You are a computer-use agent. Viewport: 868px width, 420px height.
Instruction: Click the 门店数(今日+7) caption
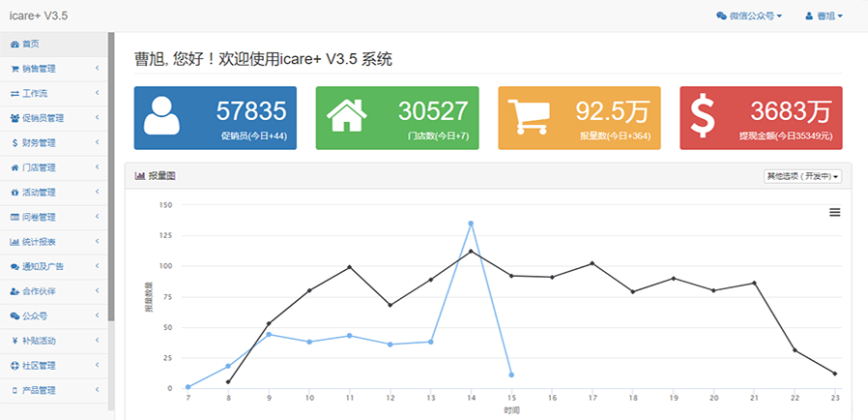pos(439,136)
